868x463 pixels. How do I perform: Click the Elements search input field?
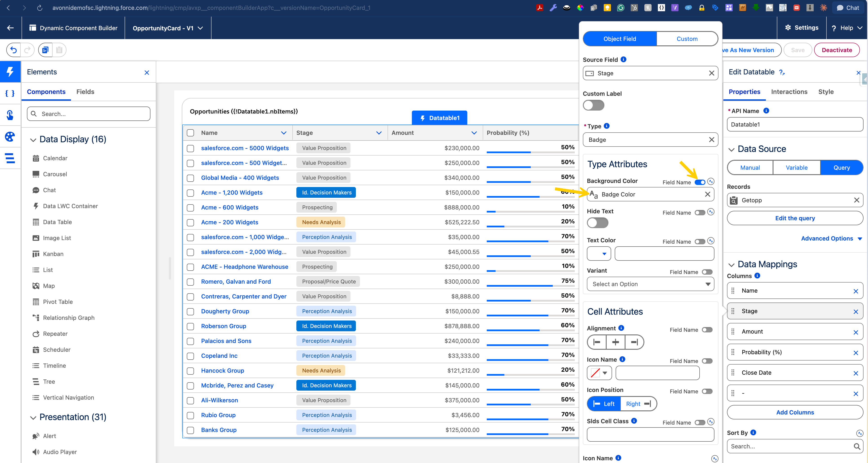tap(89, 114)
